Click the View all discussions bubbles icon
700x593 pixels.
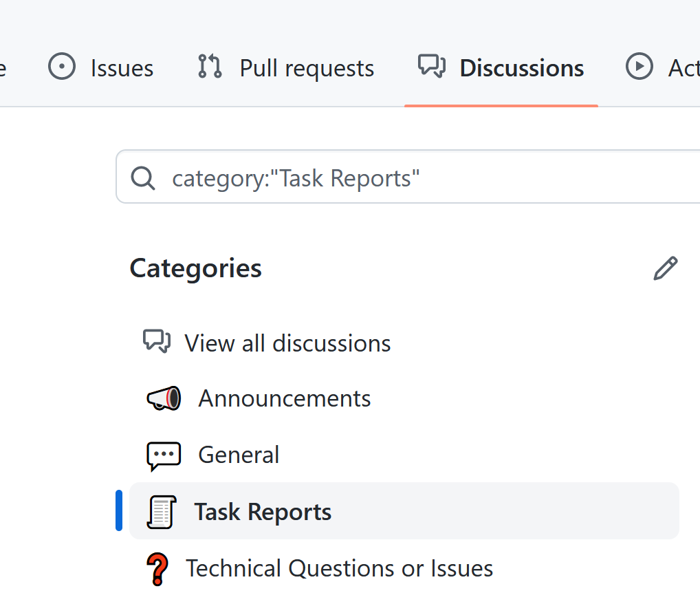[x=157, y=342]
